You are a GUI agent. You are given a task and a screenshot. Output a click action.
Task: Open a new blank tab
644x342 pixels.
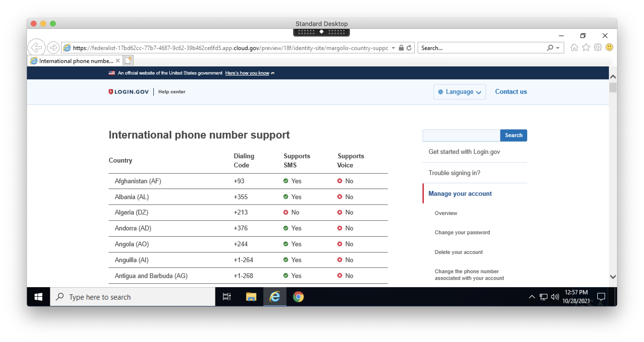pyautogui.click(x=128, y=61)
